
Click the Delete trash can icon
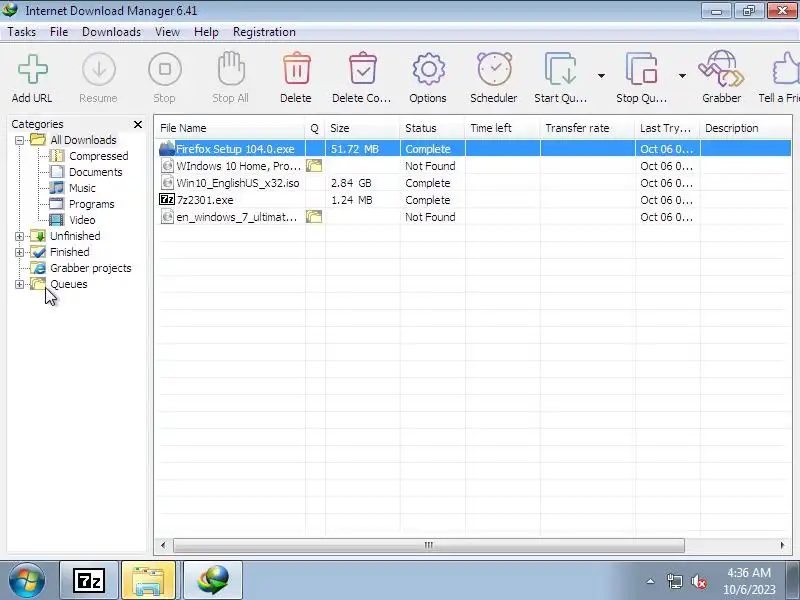click(x=296, y=68)
